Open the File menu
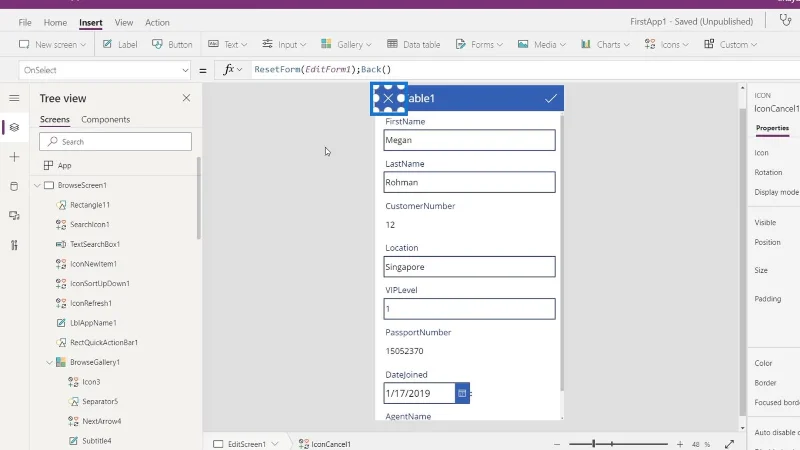The height and width of the screenshot is (450, 800). pyautogui.click(x=25, y=22)
